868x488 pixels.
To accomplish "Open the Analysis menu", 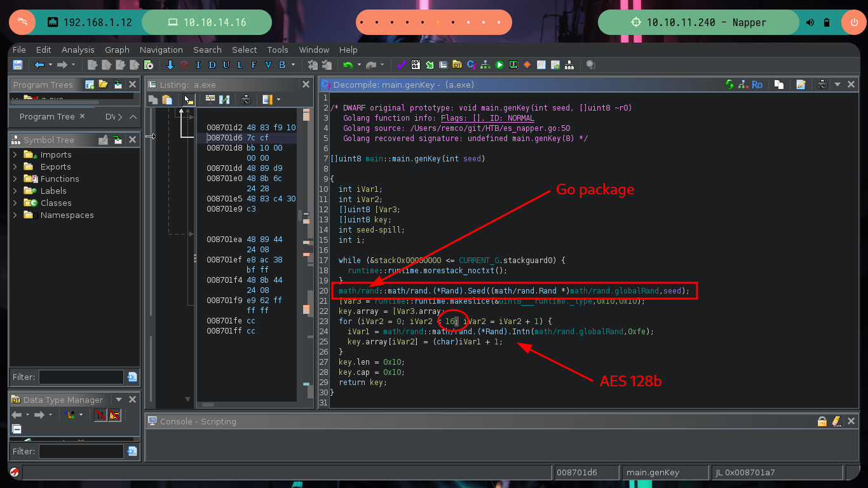I will click(78, 50).
